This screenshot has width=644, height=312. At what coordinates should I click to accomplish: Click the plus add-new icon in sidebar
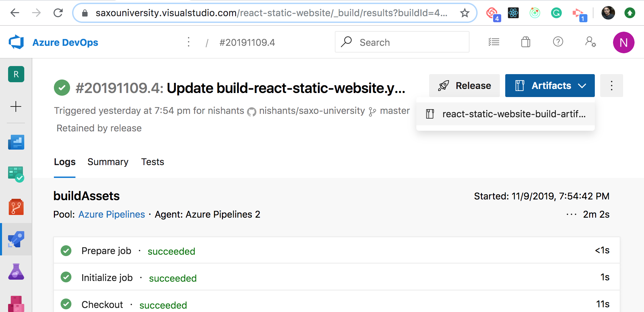tap(16, 106)
